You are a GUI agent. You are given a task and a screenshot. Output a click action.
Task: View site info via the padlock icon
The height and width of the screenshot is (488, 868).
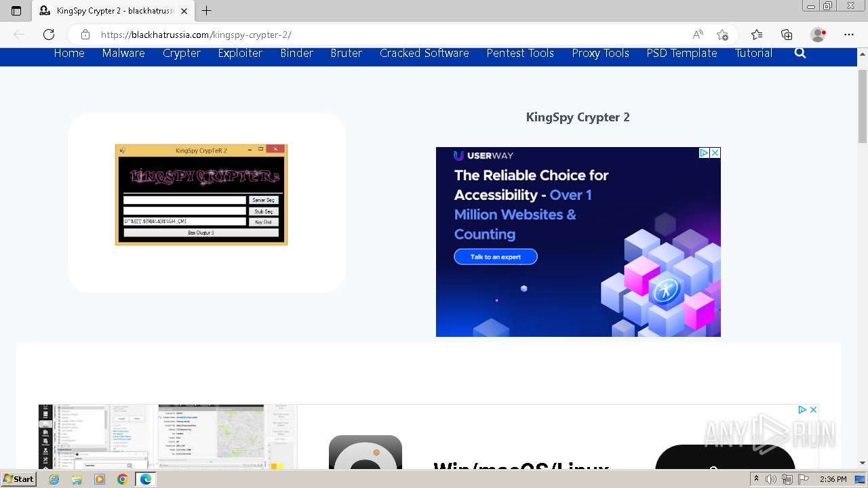click(x=85, y=35)
